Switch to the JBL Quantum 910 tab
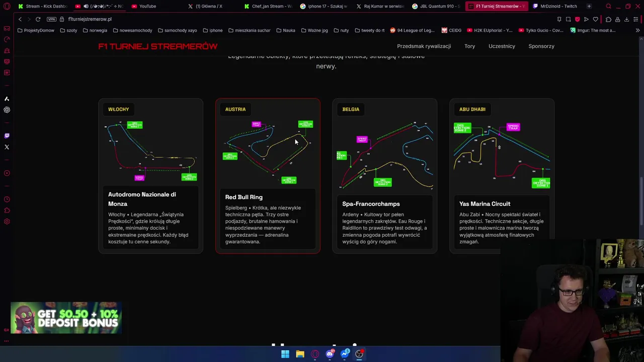This screenshot has height=362, width=644. tap(436, 6)
